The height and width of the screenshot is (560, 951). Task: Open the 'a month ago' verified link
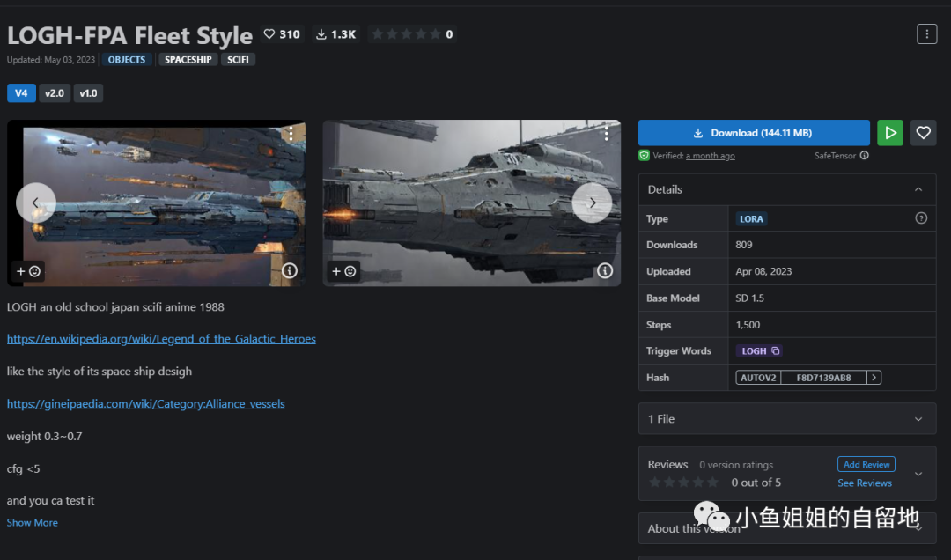[x=711, y=156]
